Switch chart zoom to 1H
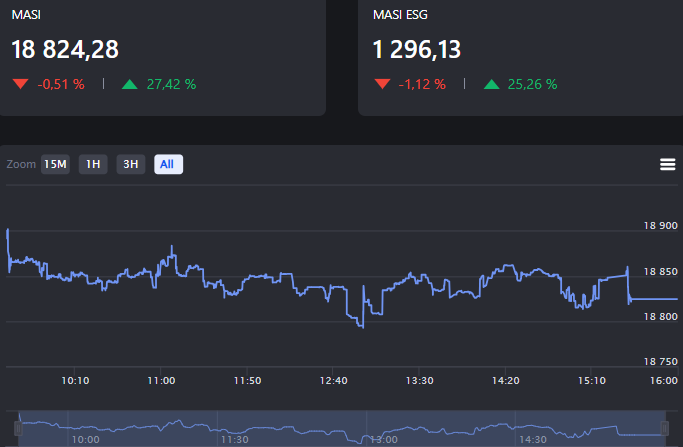This screenshot has width=683, height=447. [x=93, y=164]
